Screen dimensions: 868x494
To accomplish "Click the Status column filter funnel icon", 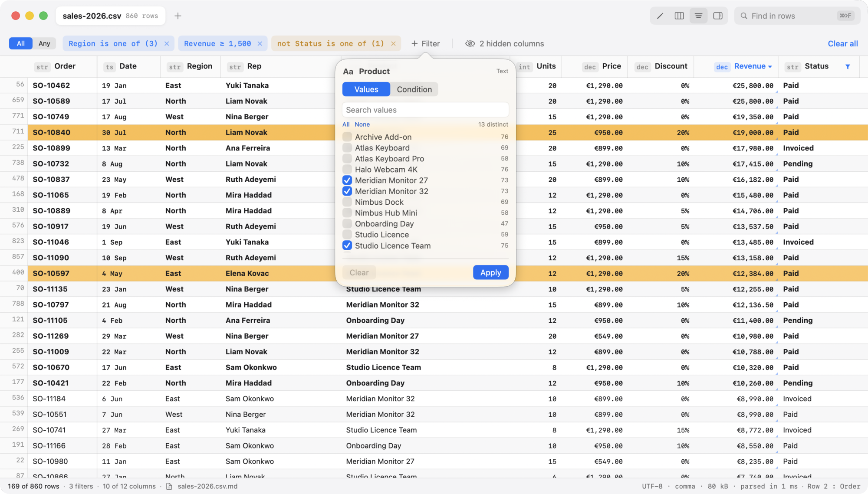I will tap(848, 66).
